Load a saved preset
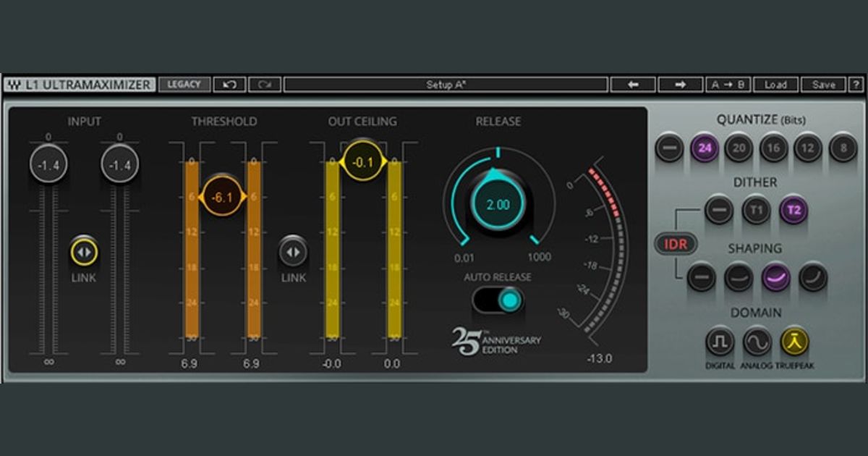 (775, 84)
